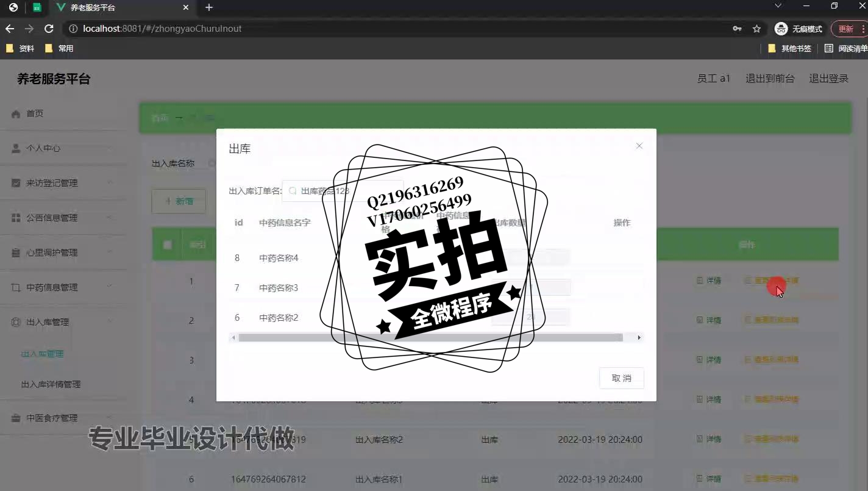Click 详情 for table row 1
This screenshot has height=491, width=868.
point(709,281)
